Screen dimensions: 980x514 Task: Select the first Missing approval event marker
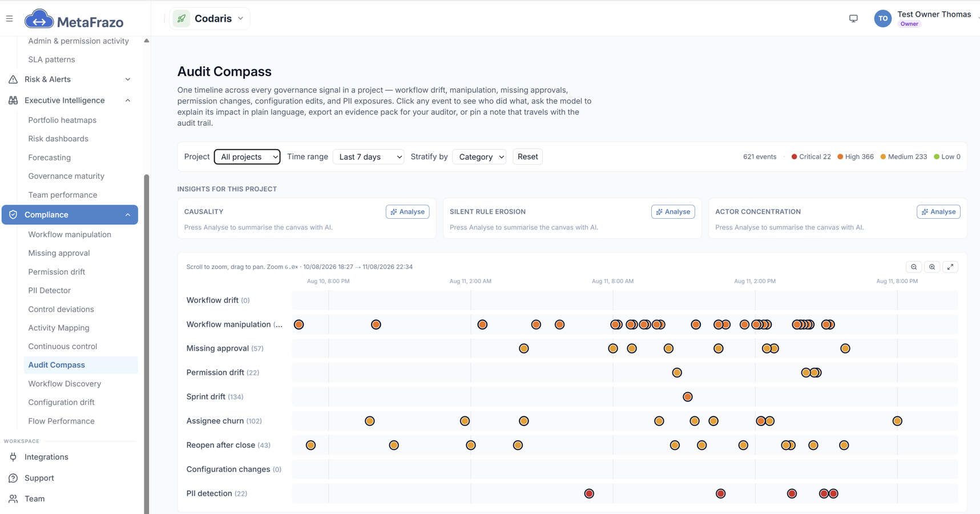click(x=524, y=348)
